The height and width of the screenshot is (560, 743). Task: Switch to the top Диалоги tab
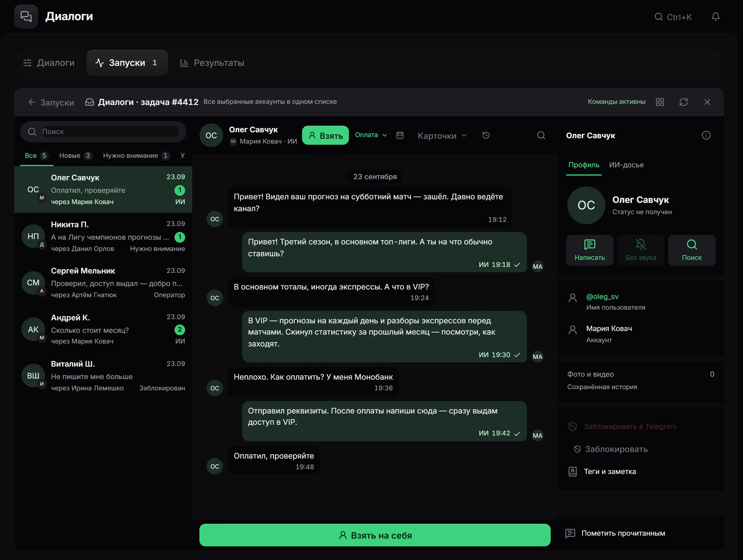click(x=49, y=63)
